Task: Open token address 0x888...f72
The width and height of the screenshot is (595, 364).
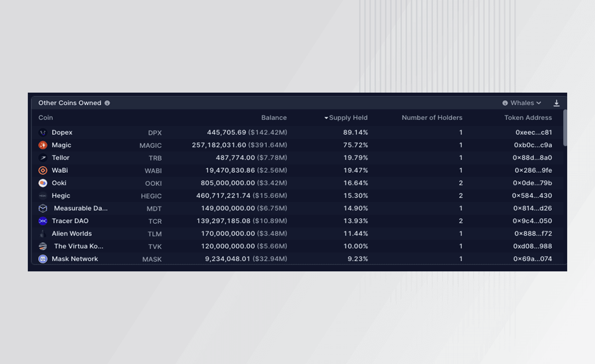Action: (533, 234)
